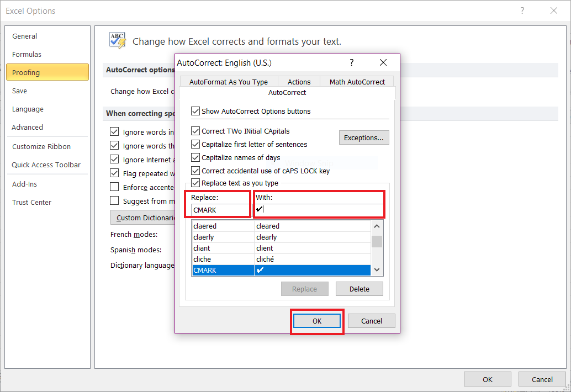Open the Actions tab
The width and height of the screenshot is (571, 392).
click(x=299, y=82)
